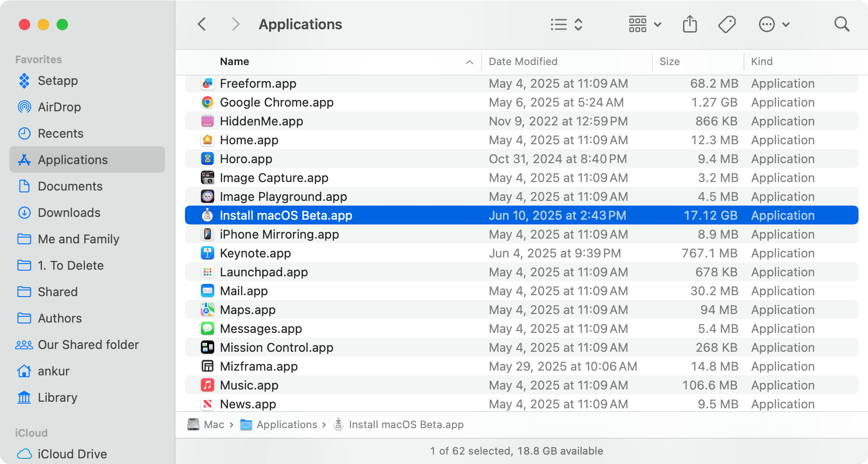Viewport: 868px width, 464px height.
Task: Sort by the Name column header
Action: coord(234,62)
